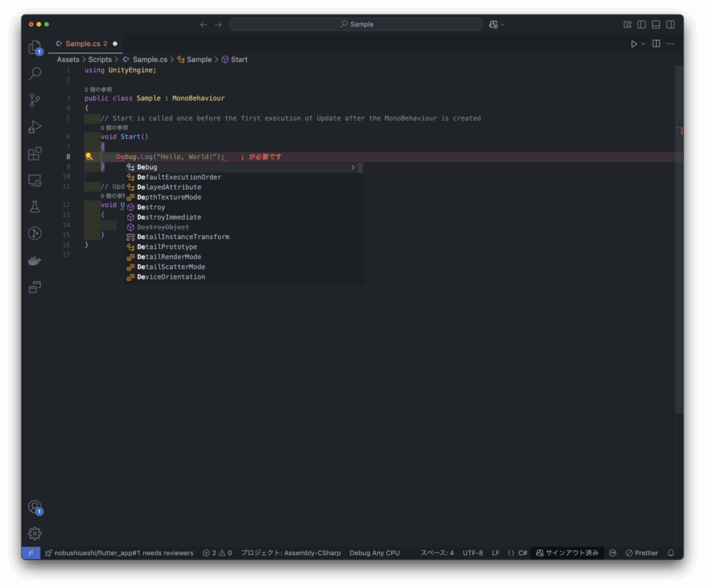The width and height of the screenshot is (705, 588).
Task: Click the Sample.cs breadcrumb
Action: click(x=145, y=59)
